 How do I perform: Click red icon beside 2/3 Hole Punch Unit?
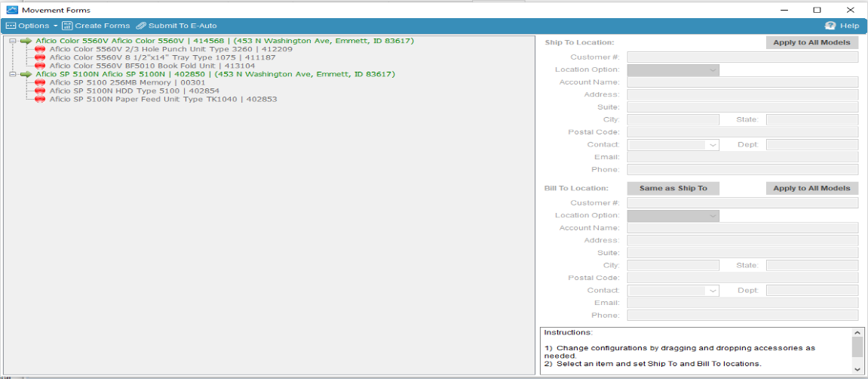point(40,49)
